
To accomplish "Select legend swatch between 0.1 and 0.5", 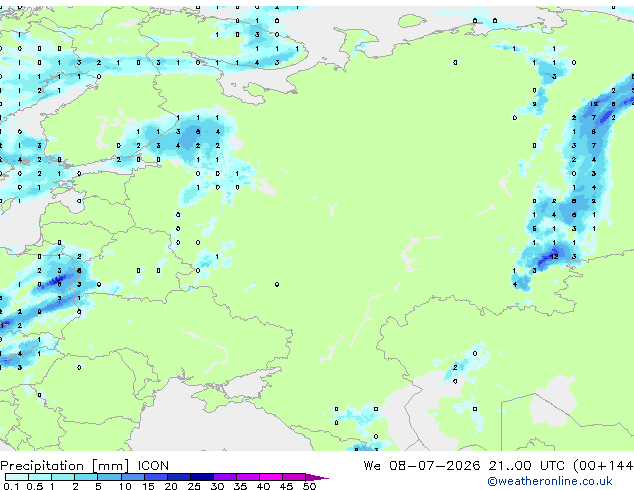I will pyautogui.click(x=17, y=477).
